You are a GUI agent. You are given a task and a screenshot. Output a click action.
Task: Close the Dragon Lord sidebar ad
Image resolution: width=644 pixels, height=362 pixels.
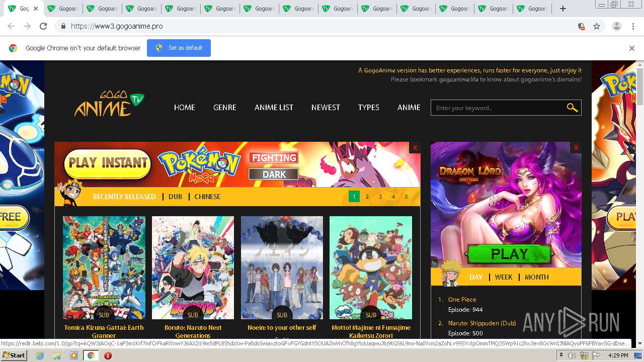click(576, 147)
